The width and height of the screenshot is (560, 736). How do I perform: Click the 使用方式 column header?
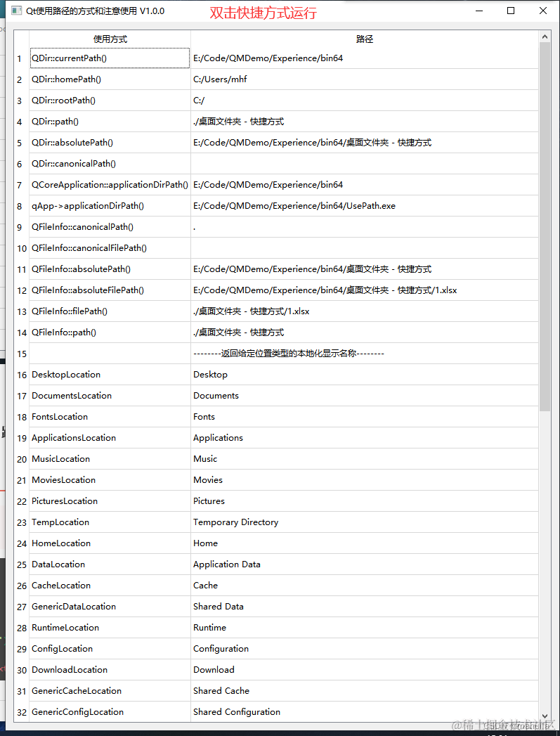click(x=110, y=39)
